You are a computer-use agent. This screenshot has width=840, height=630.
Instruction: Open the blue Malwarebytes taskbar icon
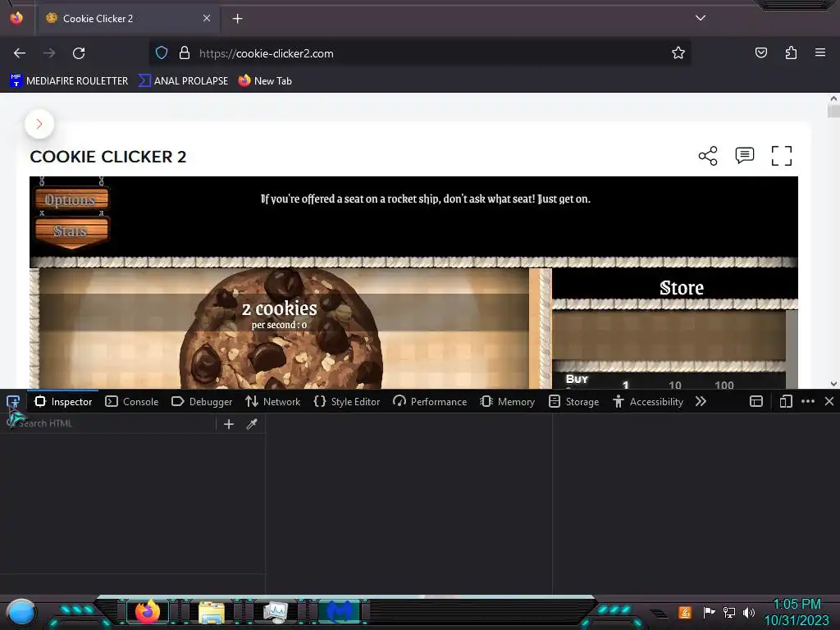pos(339,612)
